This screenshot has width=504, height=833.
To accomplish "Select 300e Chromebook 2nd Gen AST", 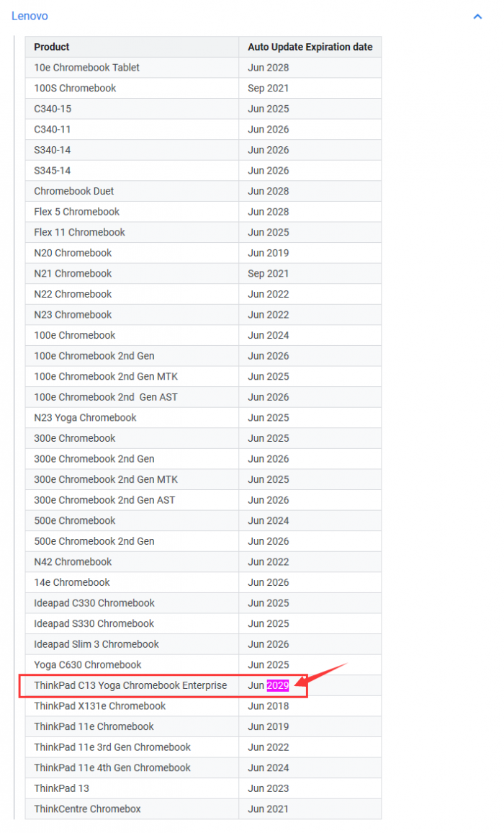I will coord(104,500).
